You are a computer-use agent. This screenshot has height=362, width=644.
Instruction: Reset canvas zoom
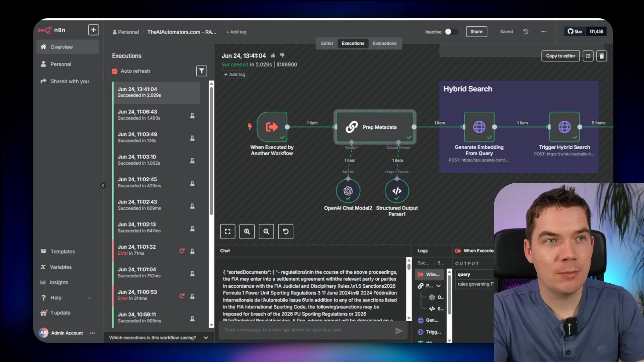pyautogui.click(x=285, y=231)
